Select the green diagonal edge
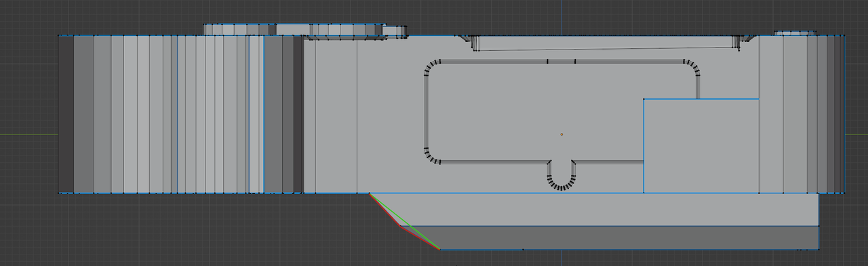 point(405,221)
